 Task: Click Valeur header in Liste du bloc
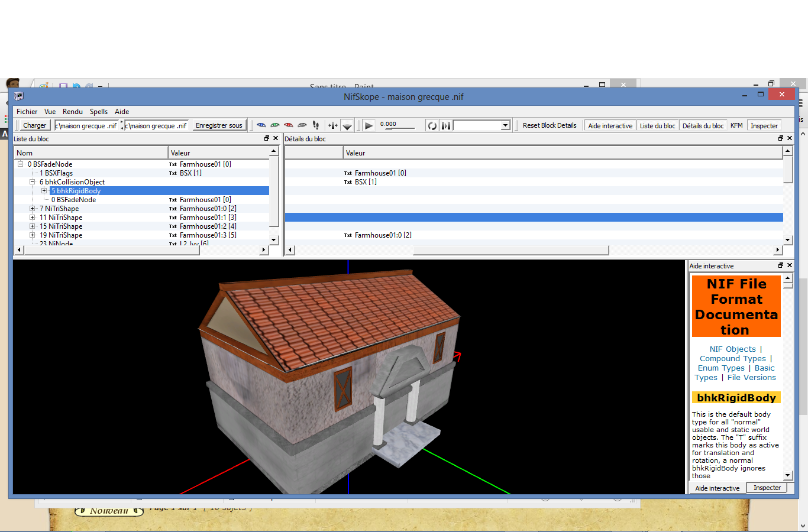(x=219, y=153)
